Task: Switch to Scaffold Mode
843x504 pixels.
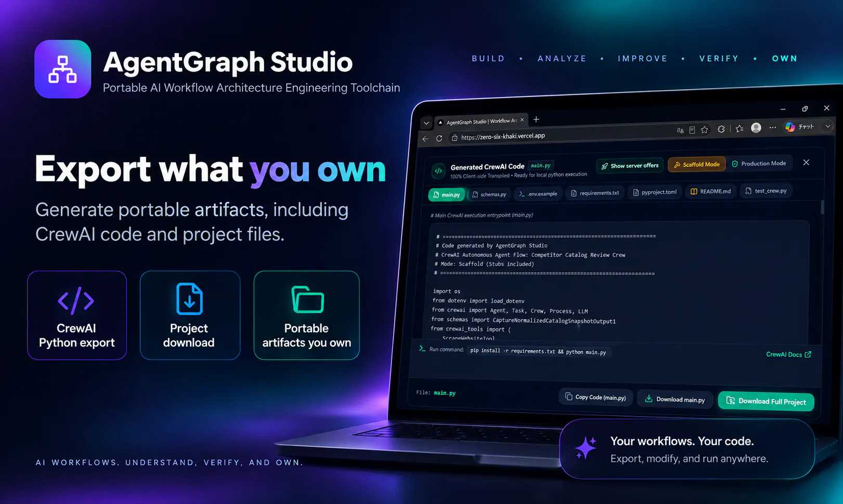Action: coord(696,164)
